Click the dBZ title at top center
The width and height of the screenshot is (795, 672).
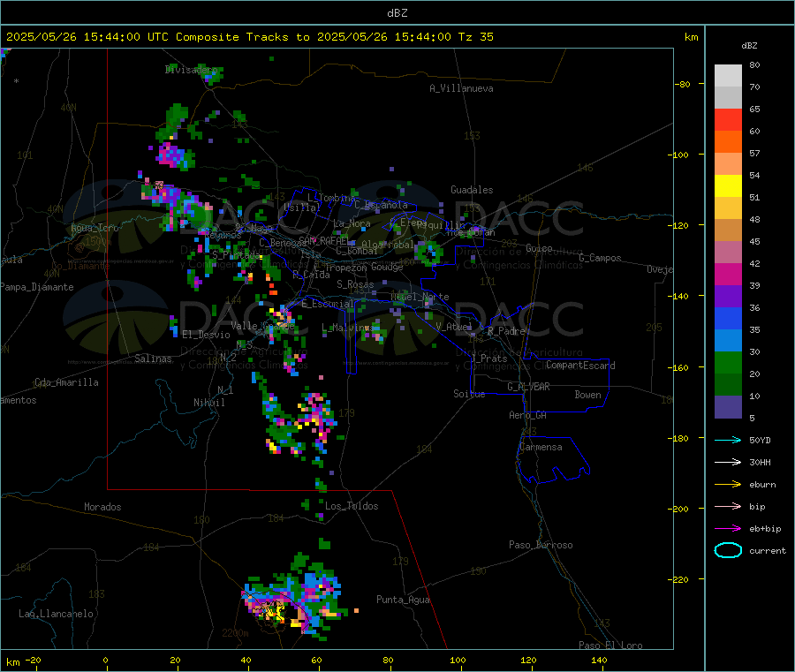397,12
